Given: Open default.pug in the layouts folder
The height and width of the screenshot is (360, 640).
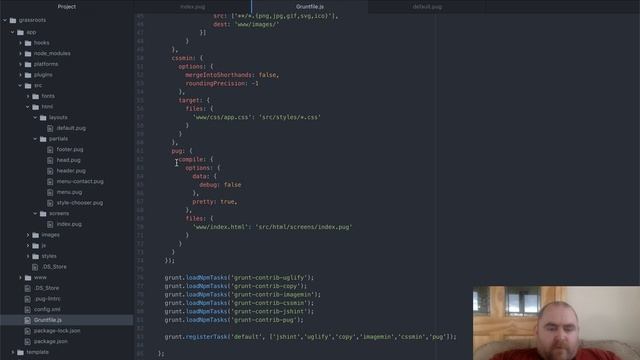Looking at the screenshot, I should [x=71, y=128].
